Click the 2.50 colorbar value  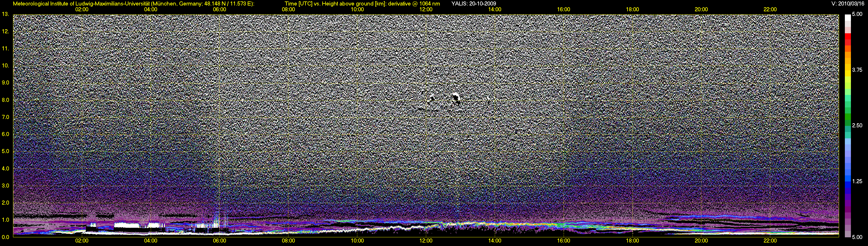point(857,125)
